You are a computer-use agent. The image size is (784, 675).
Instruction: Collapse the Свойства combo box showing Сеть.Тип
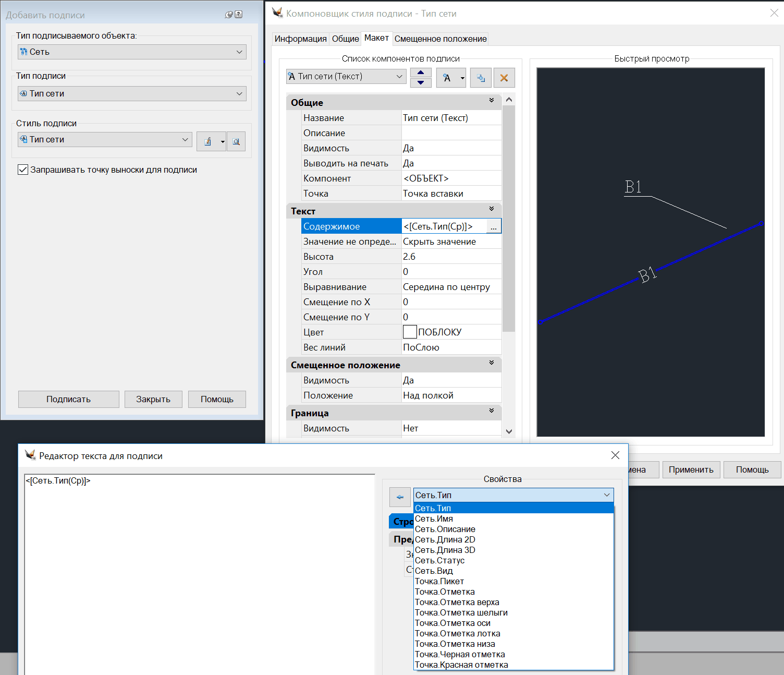click(x=513, y=495)
